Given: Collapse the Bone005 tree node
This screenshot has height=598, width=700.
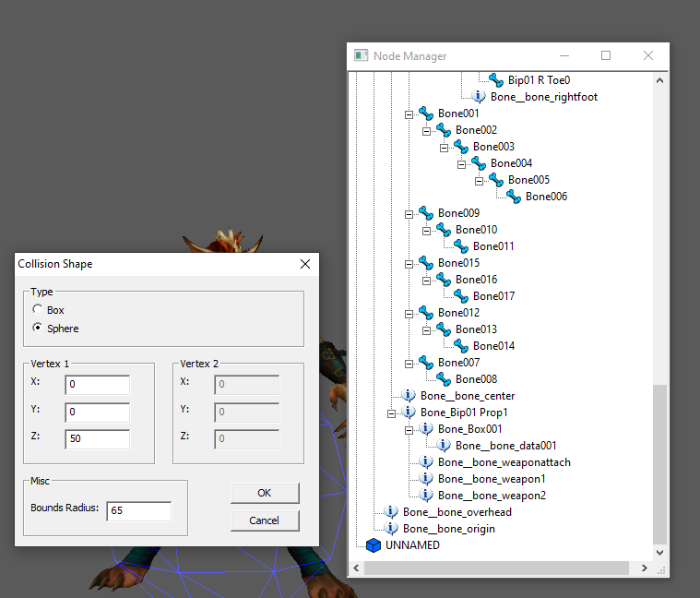Looking at the screenshot, I should pyautogui.click(x=479, y=181).
